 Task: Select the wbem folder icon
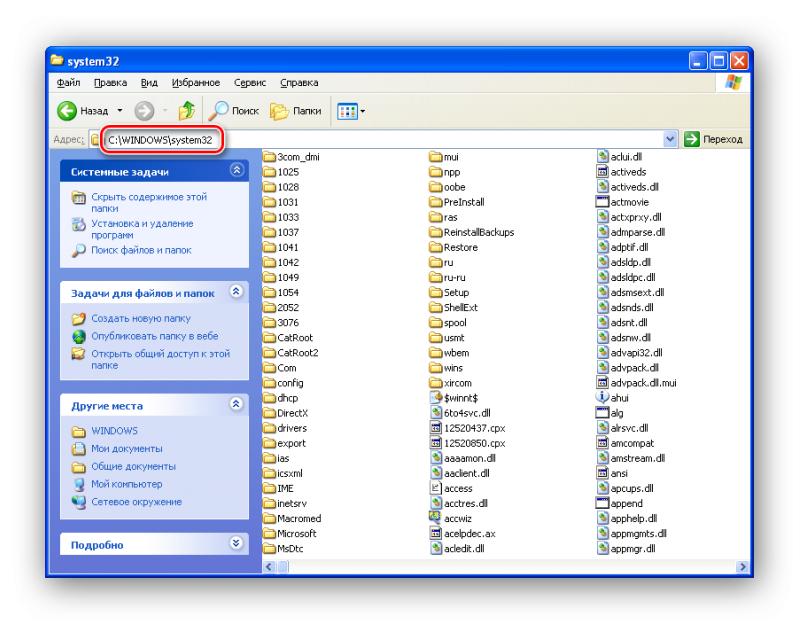click(x=436, y=353)
